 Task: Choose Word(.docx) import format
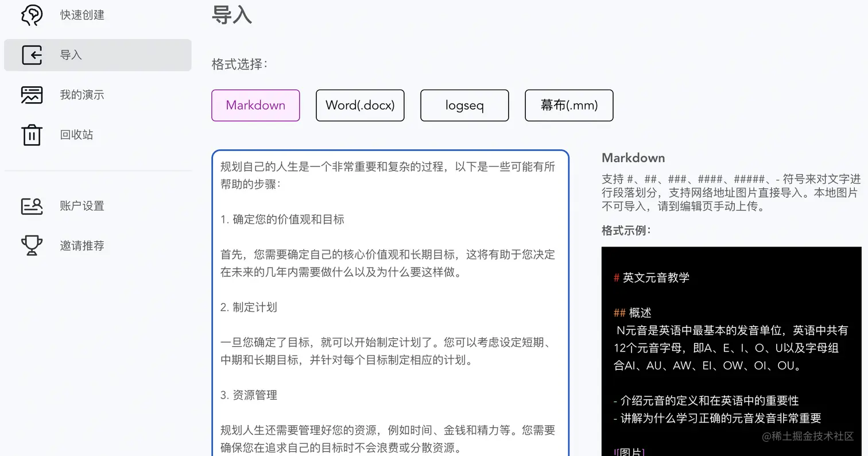click(x=360, y=105)
